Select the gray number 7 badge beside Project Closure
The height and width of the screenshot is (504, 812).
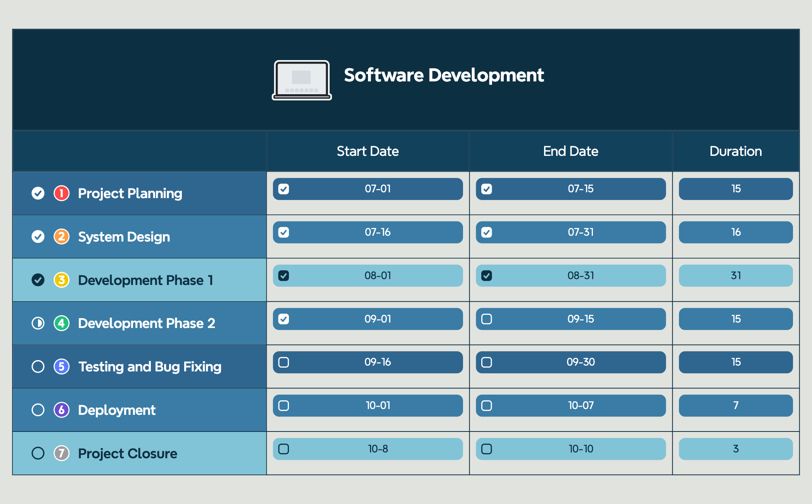point(61,453)
